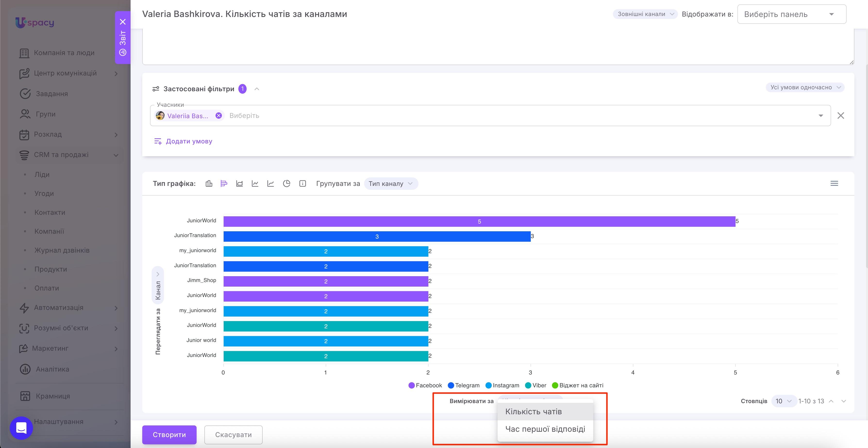Open Групи in sidebar

45,114
